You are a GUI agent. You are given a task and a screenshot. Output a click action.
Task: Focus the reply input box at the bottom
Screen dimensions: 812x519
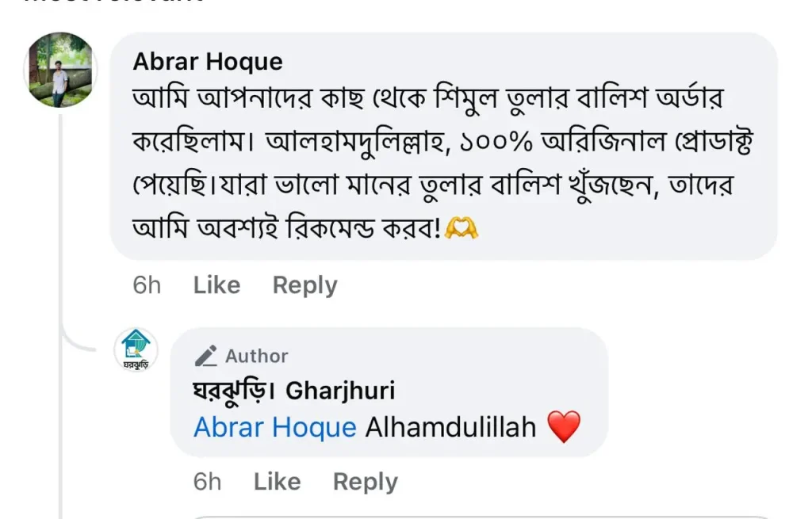[x=476, y=515]
